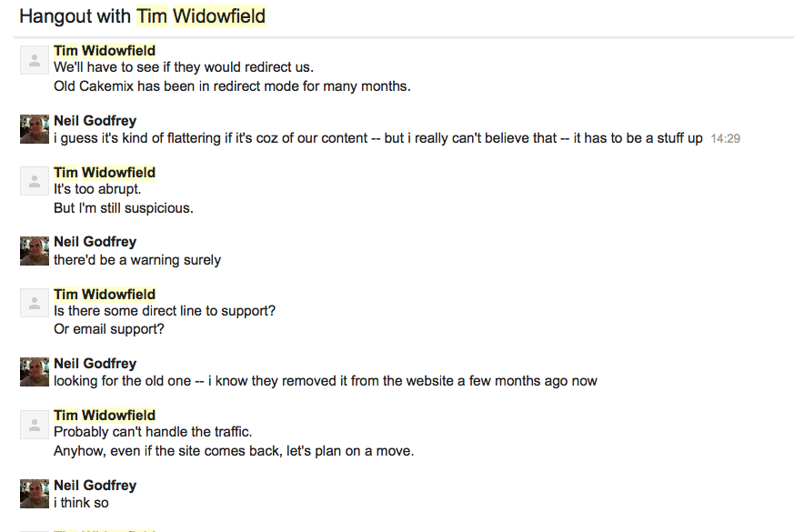The height and width of the screenshot is (532, 794).
Task: Click the Neil Godfrey name above 'i guess it's kind'
Action: (x=95, y=120)
